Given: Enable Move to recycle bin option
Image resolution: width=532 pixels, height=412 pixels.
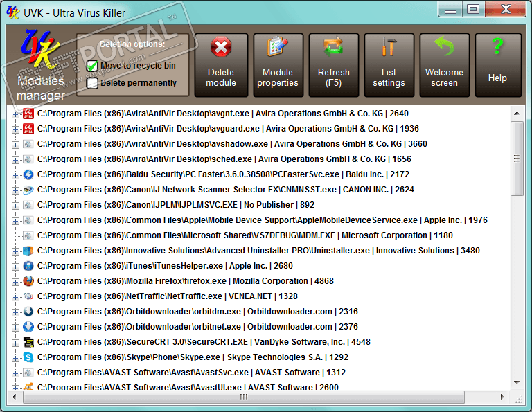Looking at the screenshot, I should (92, 66).
